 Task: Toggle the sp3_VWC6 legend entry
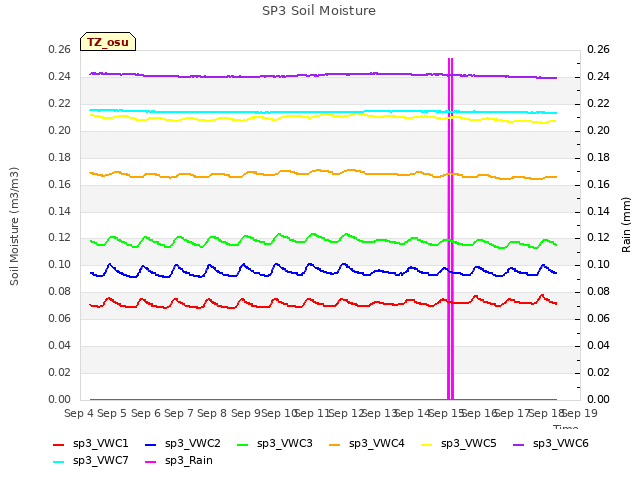click(551, 444)
